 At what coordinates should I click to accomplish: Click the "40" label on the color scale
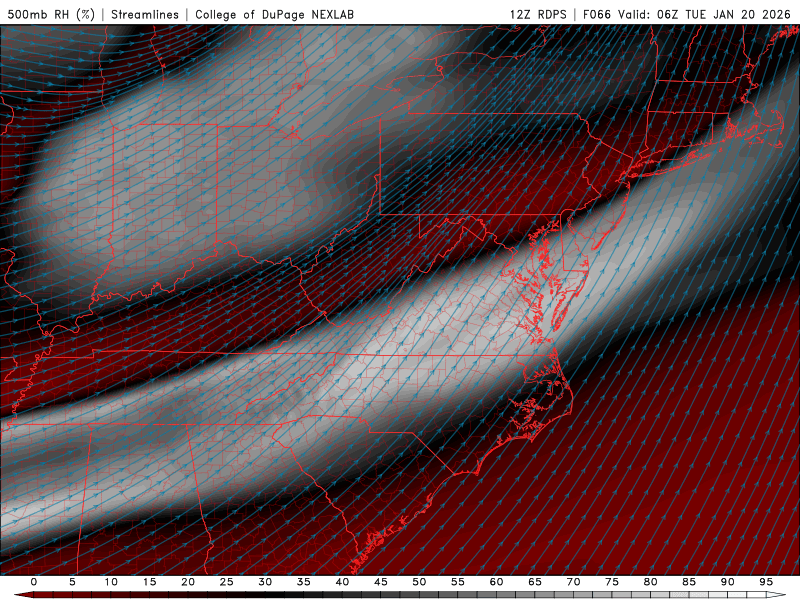(342, 582)
